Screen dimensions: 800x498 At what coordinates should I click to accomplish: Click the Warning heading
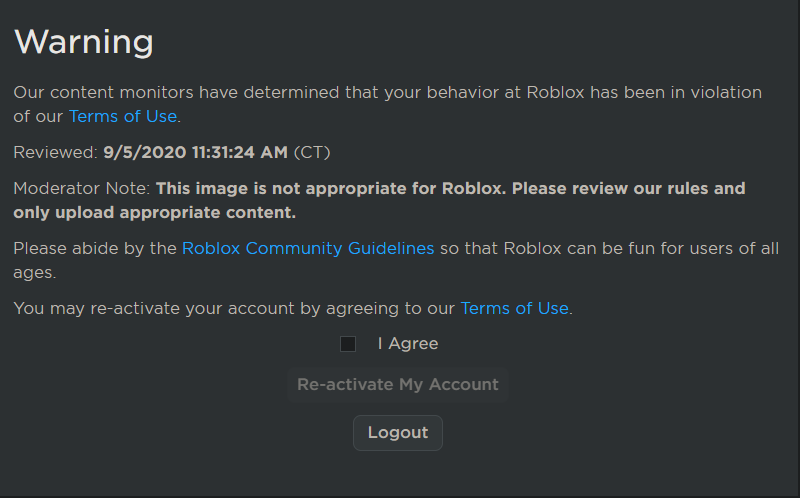(x=84, y=42)
